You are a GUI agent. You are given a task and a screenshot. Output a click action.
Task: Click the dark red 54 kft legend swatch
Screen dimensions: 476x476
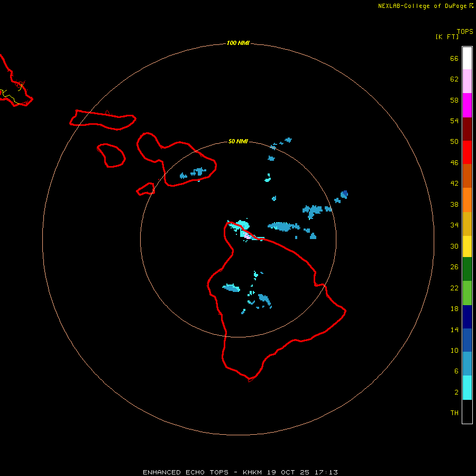[x=467, y=129]
